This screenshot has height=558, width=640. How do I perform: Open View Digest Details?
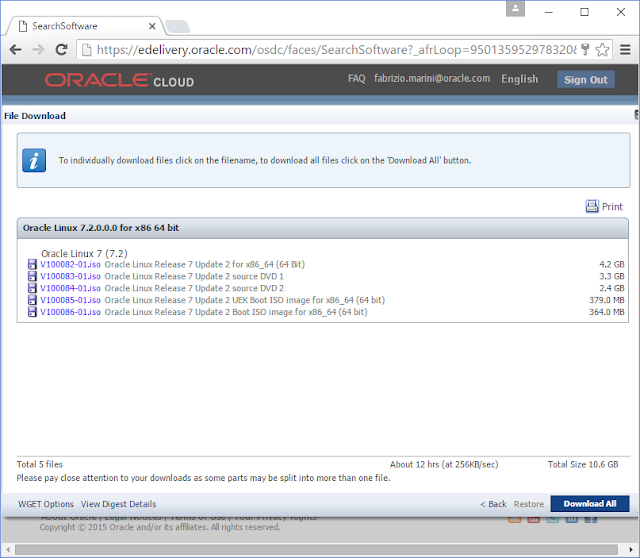click(x=118, y=504)
